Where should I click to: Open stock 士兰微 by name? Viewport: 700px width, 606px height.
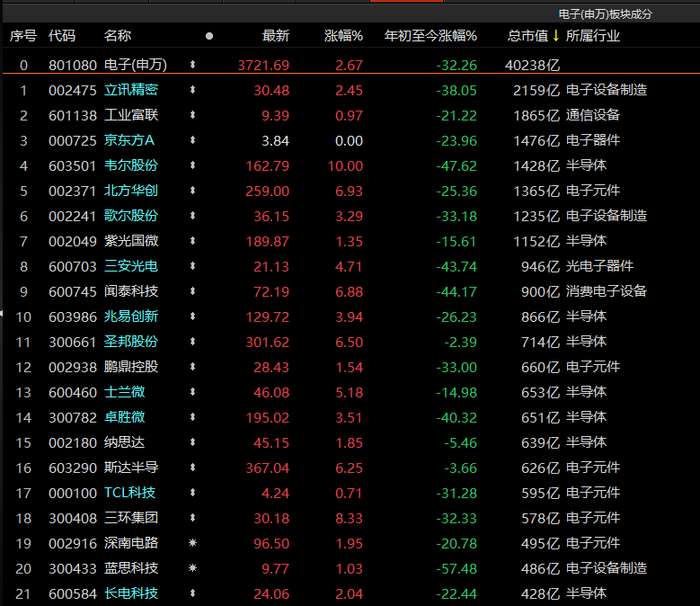tap(125, 392)
